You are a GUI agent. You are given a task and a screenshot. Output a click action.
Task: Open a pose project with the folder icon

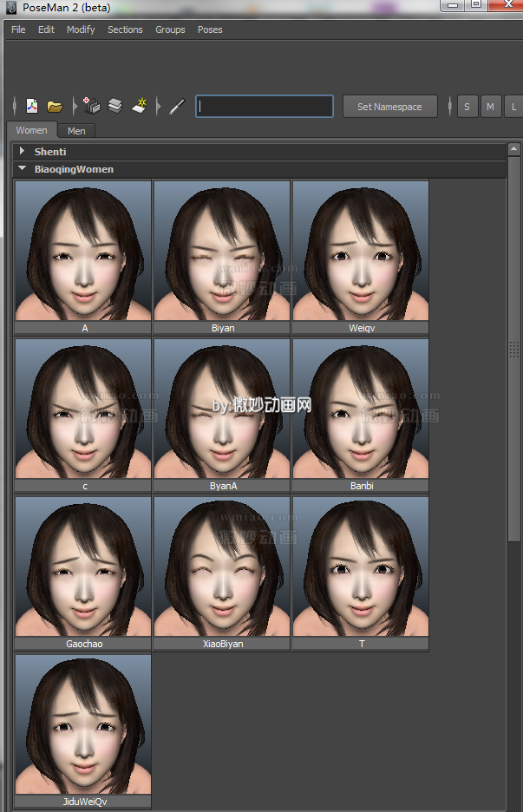55,107
